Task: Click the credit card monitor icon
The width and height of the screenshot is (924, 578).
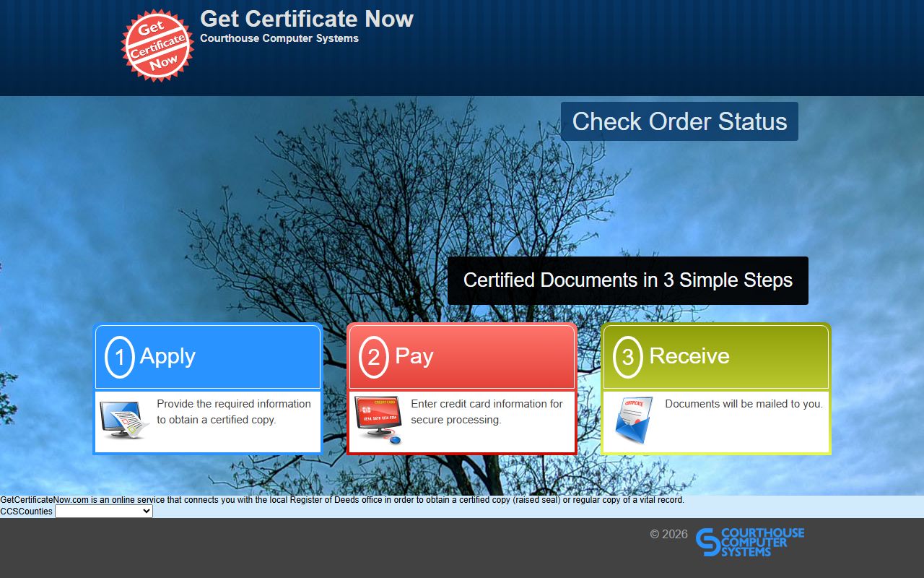Action: (378, 420)
